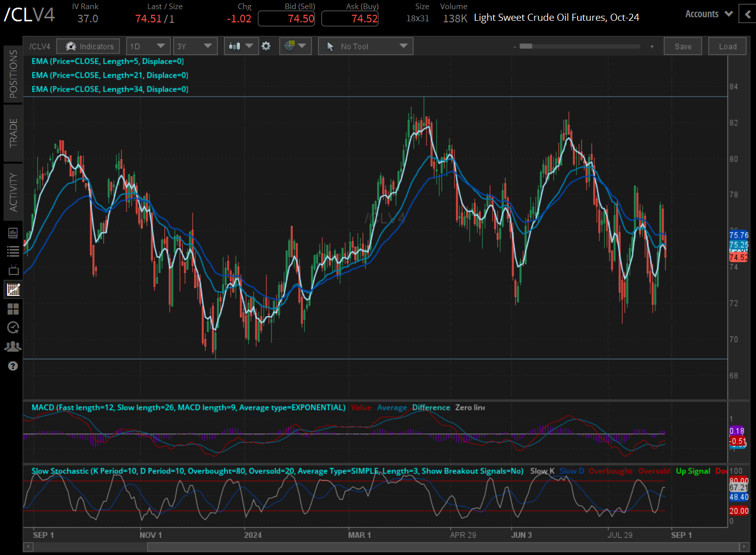Click the chart icon in the sidebar
Image resolution: width=756 pixels, height=555 pixels.
(x=13, y=289)
